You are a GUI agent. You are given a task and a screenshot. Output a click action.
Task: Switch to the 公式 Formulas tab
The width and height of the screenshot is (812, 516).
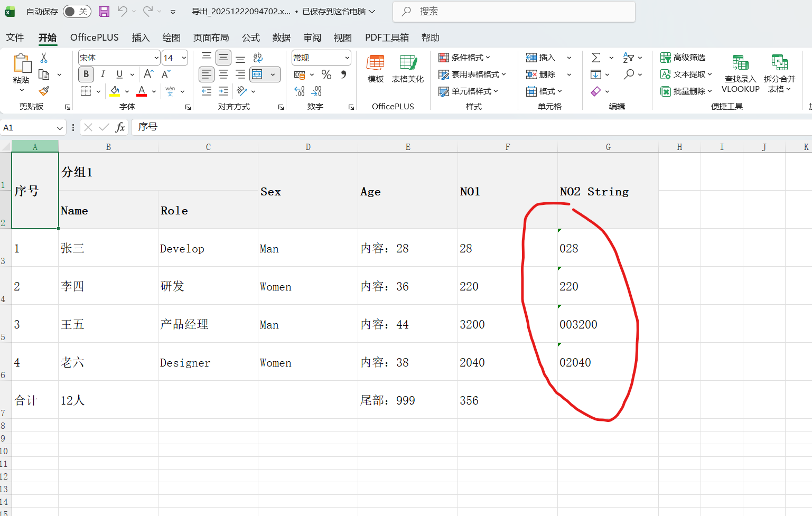[251, 37]
